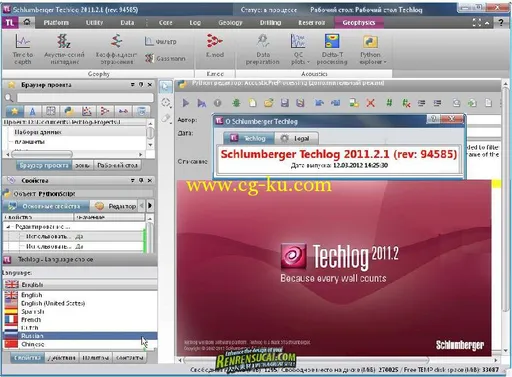Select the star favorites filter in project browser
This screenshot has height=377, width=512.
(x=14, y=111)
